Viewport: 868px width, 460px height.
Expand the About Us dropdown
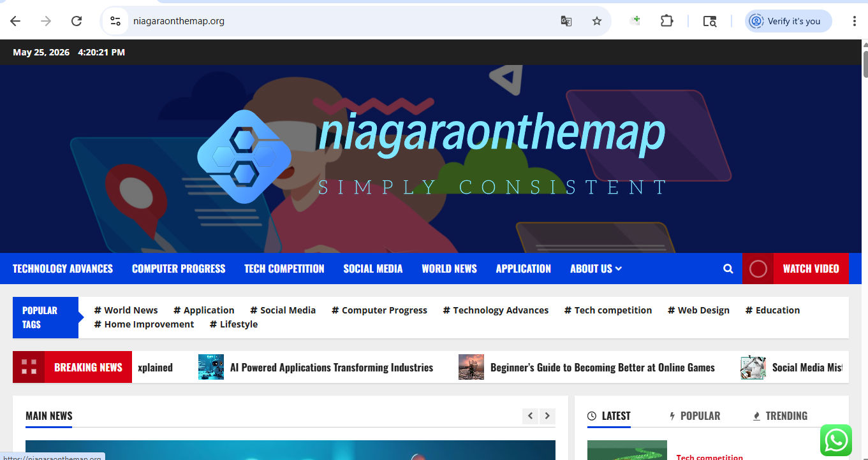596,269
